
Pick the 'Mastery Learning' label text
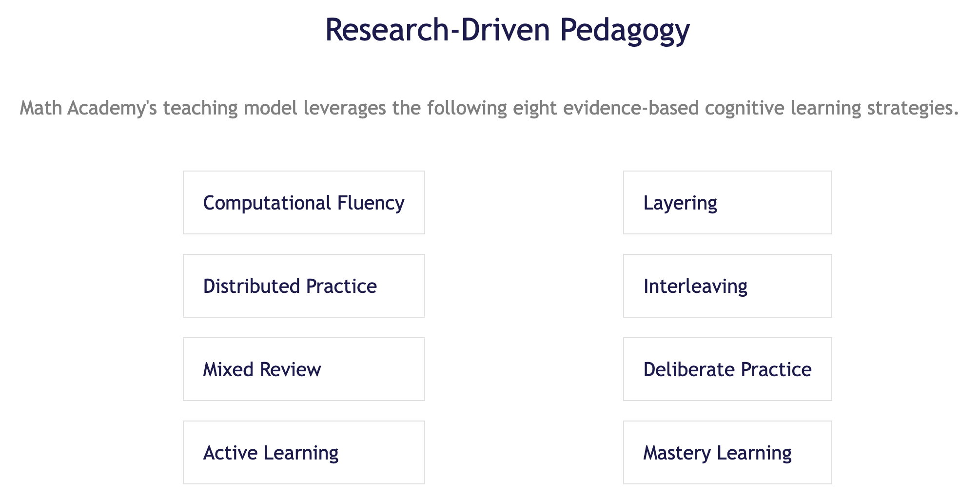tap(717, 453)
